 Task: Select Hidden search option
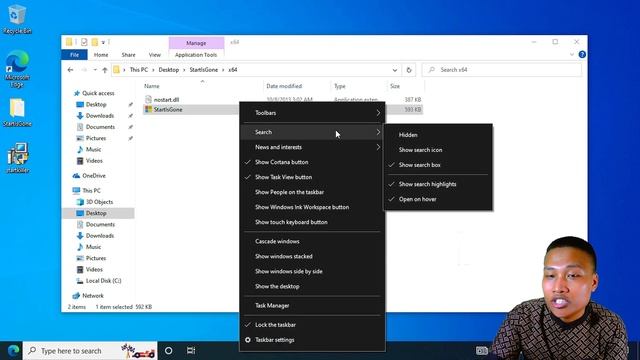(x=438, y=135)
